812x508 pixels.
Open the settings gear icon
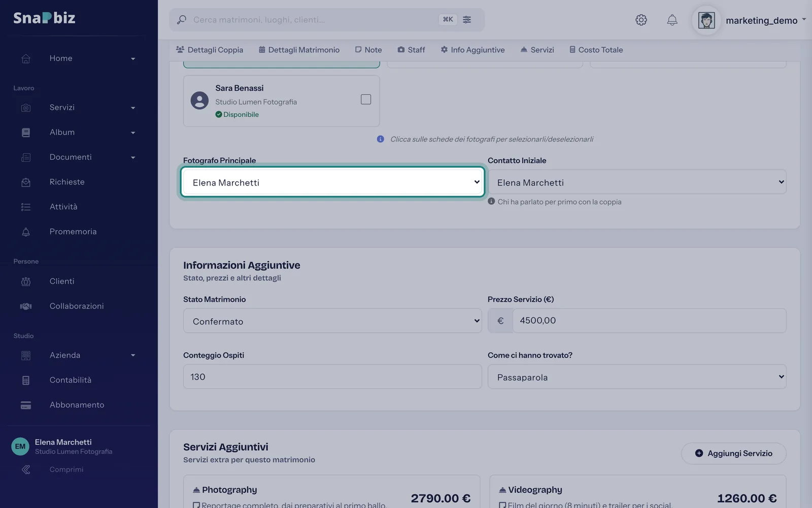[x=641, y=20]
